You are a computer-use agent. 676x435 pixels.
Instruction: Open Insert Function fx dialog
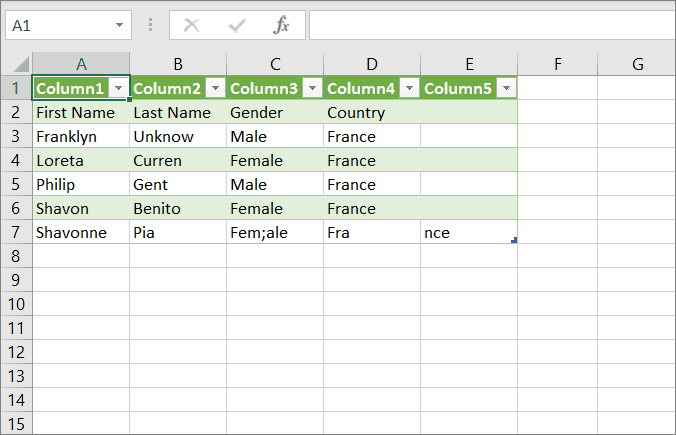click(x=282, y=25)
